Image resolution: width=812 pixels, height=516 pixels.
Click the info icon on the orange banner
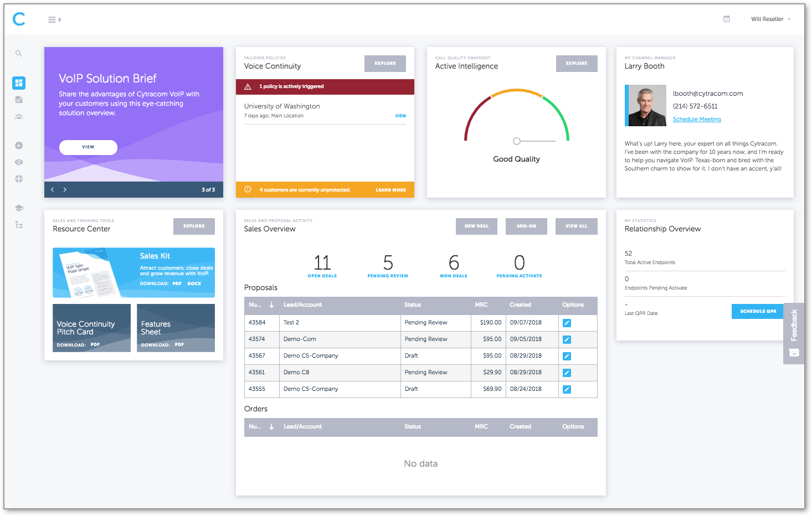(248, 189)
